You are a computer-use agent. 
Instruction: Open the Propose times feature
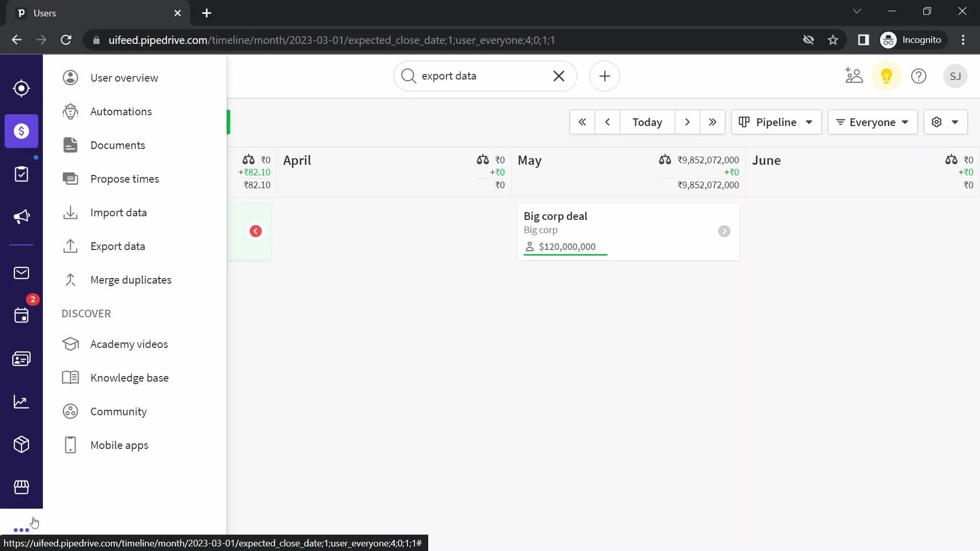pos(125,179)
